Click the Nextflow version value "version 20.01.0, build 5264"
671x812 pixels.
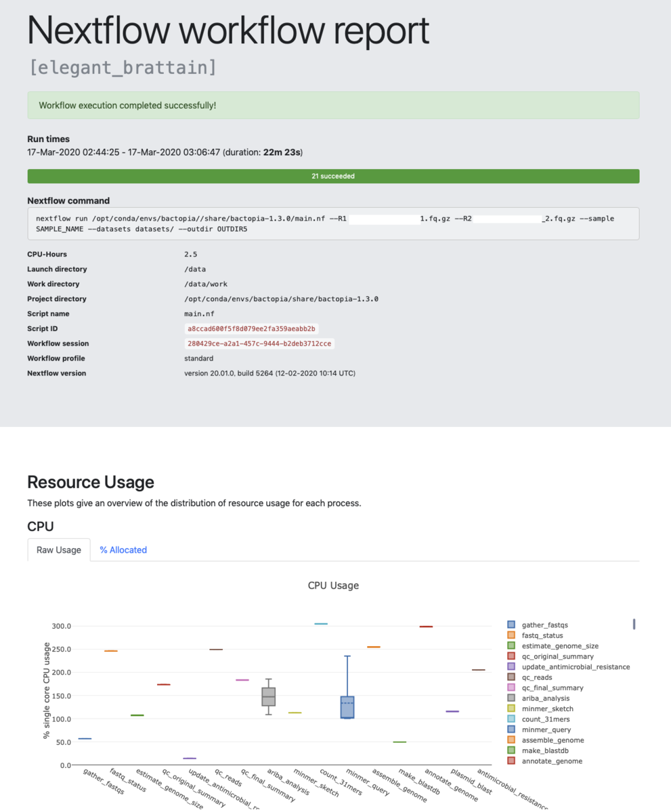[x=270, y=374]
